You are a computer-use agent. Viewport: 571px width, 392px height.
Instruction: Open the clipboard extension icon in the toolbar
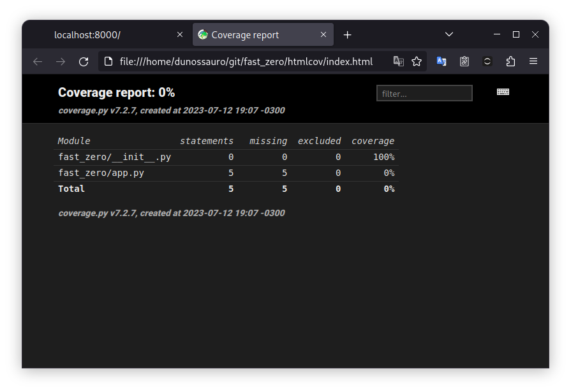click(x=464, y=62)
